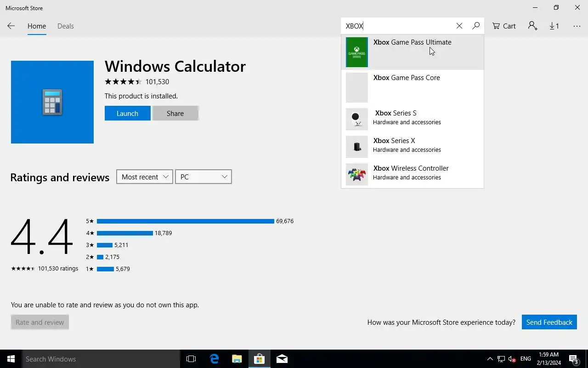This screenshot has height=368, width=588.
Task: Minimize the Microsoft Store window
Action: (535, 8)
